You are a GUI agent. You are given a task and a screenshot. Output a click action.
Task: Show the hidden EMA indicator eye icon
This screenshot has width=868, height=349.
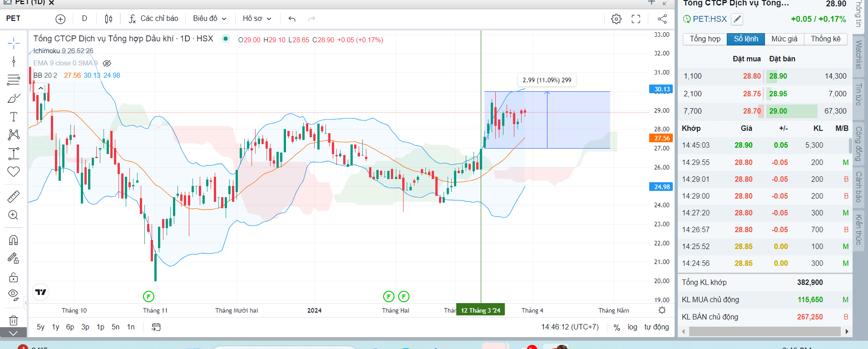click(x=107, y=63)
